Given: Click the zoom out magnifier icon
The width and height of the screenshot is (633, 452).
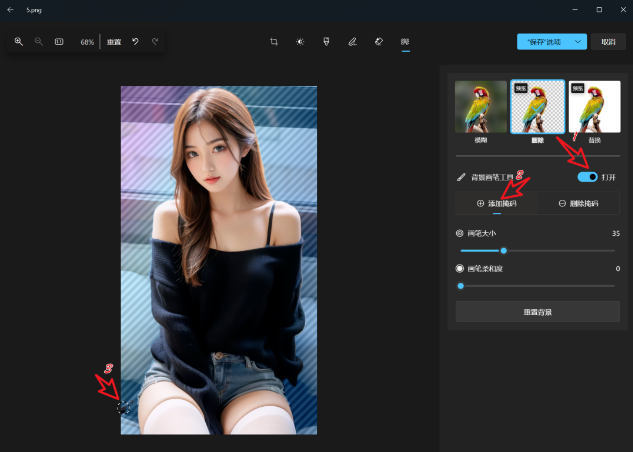Looking at the screenshot, I should [38, 42].
